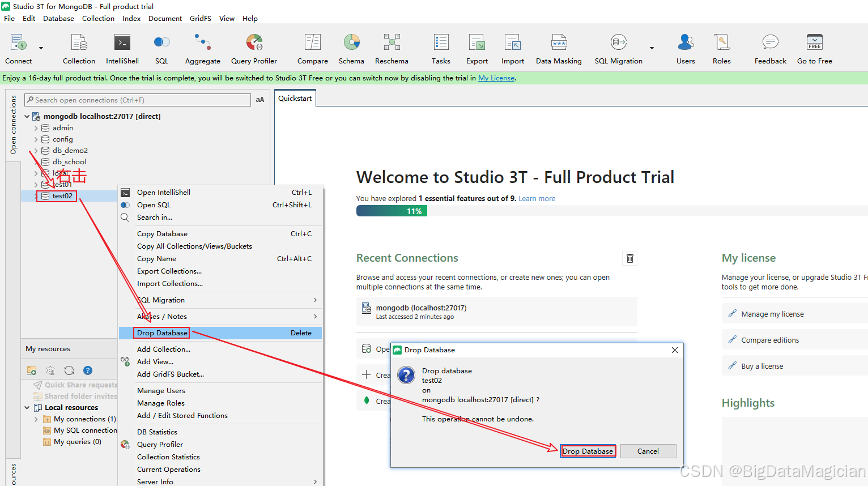The image size is (868, 486).
Task: Click the new folder icon in My resources
Action: click(32, 370)
